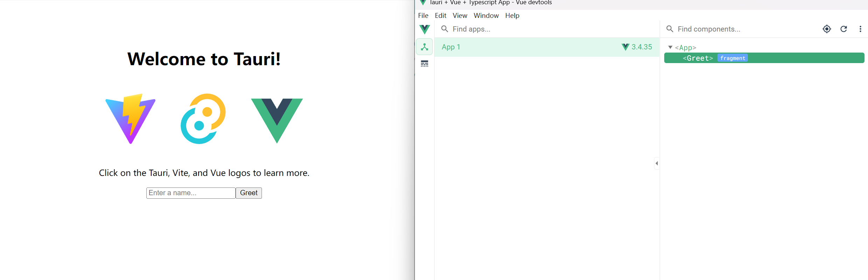Image resolution: width=868 pixels, height=280 pixels.
Task: Activate the select component target icon
Action: [x=827, y=29]
